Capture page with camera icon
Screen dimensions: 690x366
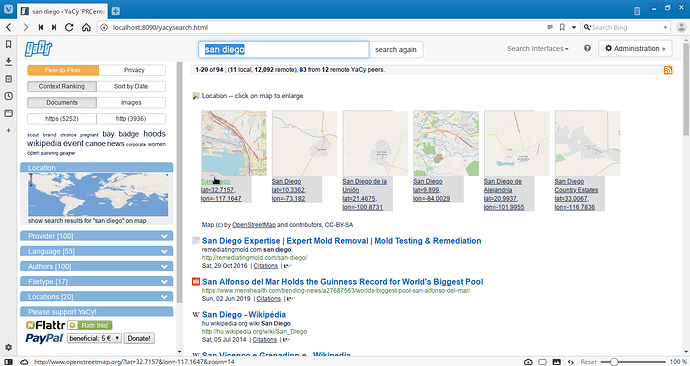529,362
